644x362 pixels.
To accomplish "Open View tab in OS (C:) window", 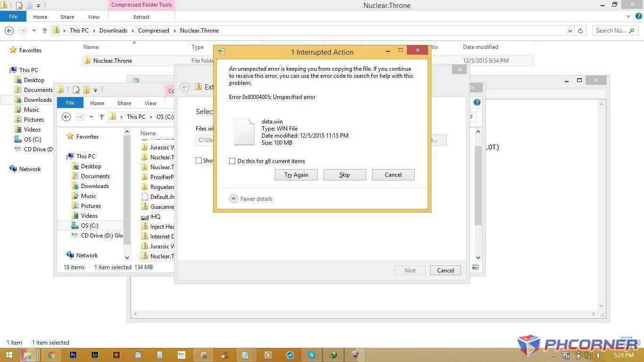I will click(x=150, y=103).
